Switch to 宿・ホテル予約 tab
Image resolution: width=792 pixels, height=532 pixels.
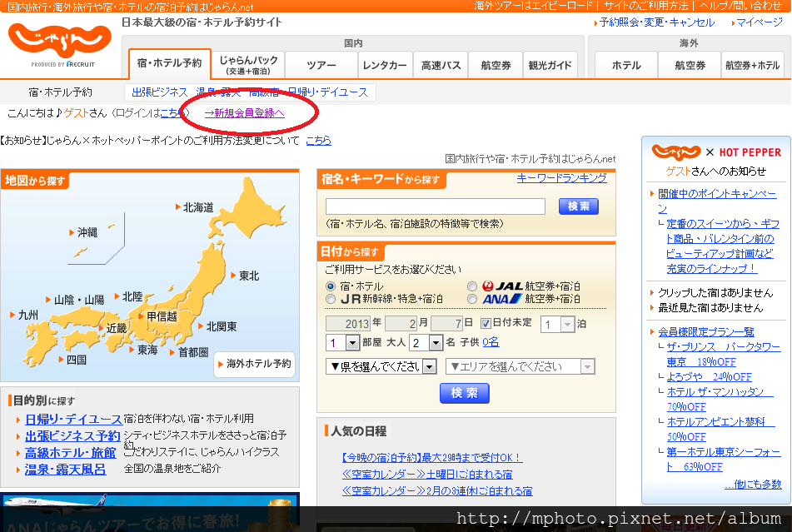coord(169,63)
